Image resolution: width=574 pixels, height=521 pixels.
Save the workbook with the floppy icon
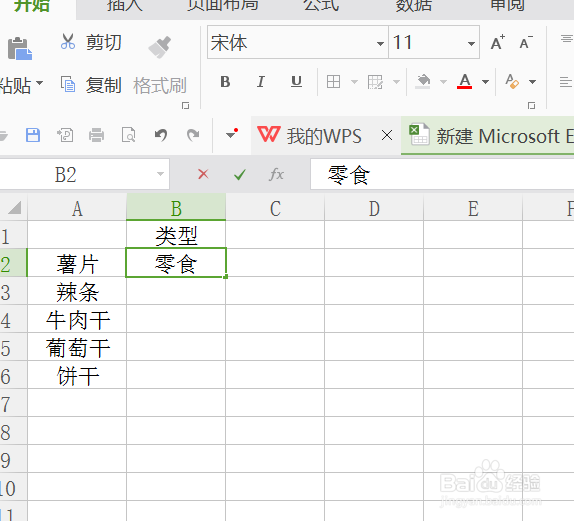33,135
